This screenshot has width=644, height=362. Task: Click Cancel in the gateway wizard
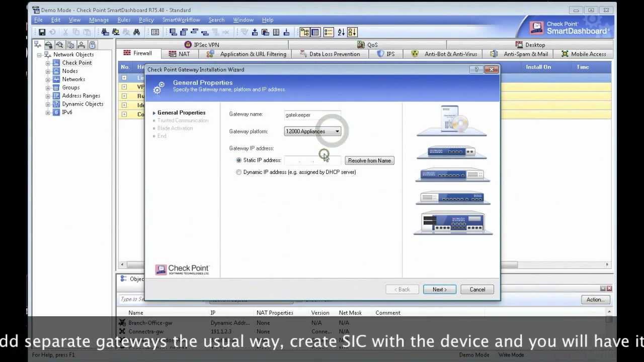(x=477, y=290)
